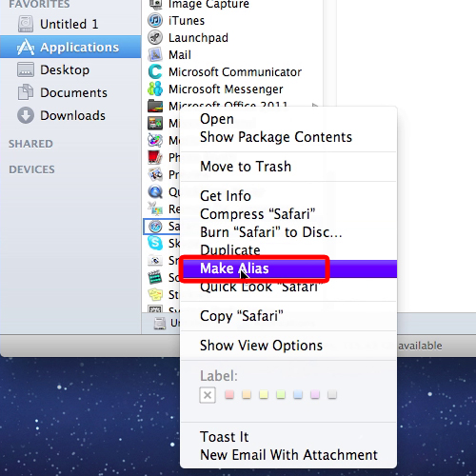Select the Photo Booth app icon
Viewport: 476px width, 476px height.
[x=155, y=158]
